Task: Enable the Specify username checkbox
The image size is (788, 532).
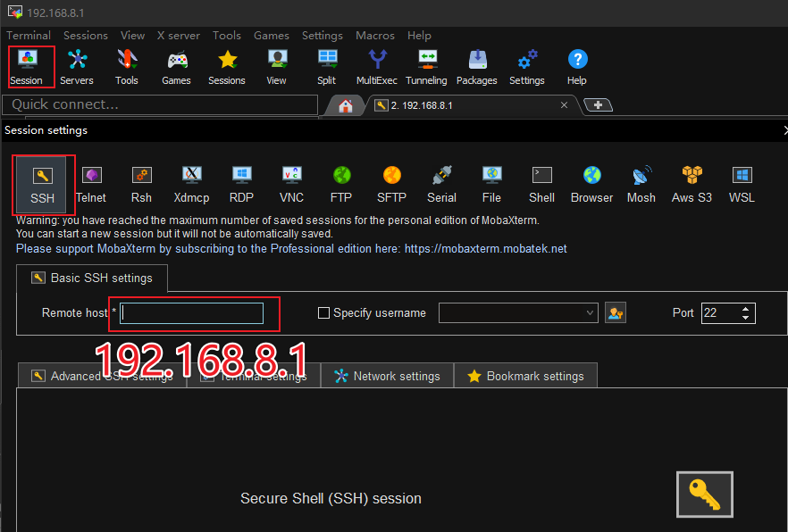Action: (x=324, y=313)
